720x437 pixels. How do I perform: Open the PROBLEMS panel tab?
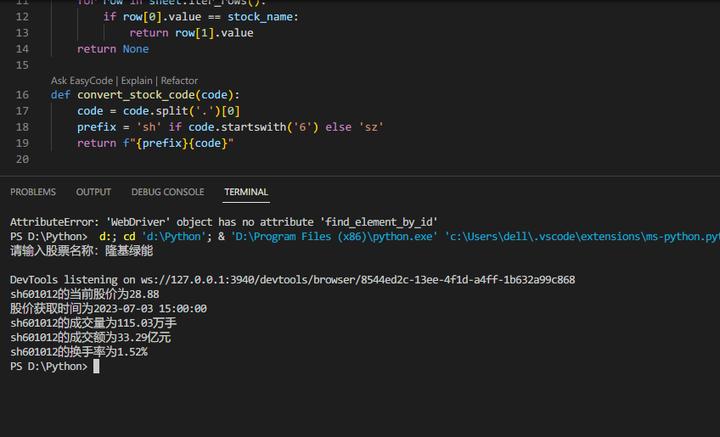[33, 192]
